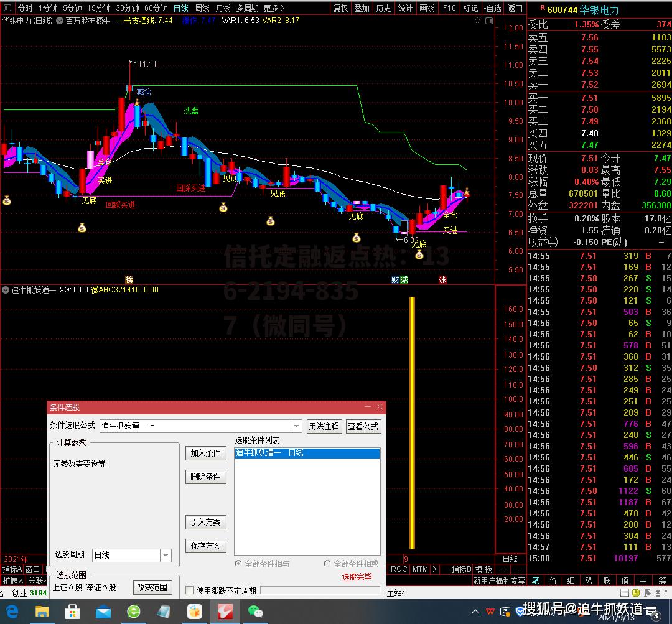Switch to the 分时 intraday view

click(x=26, y=8)
